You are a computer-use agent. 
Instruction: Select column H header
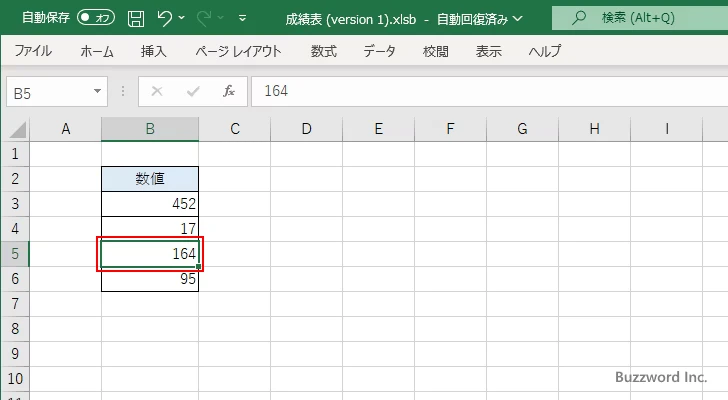(x=595, y=129)
